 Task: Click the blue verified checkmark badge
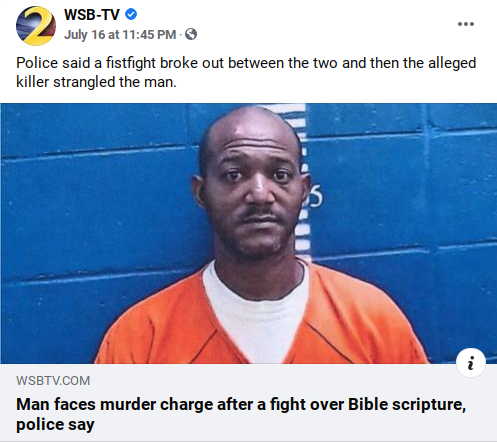click(x=131, y=14)
